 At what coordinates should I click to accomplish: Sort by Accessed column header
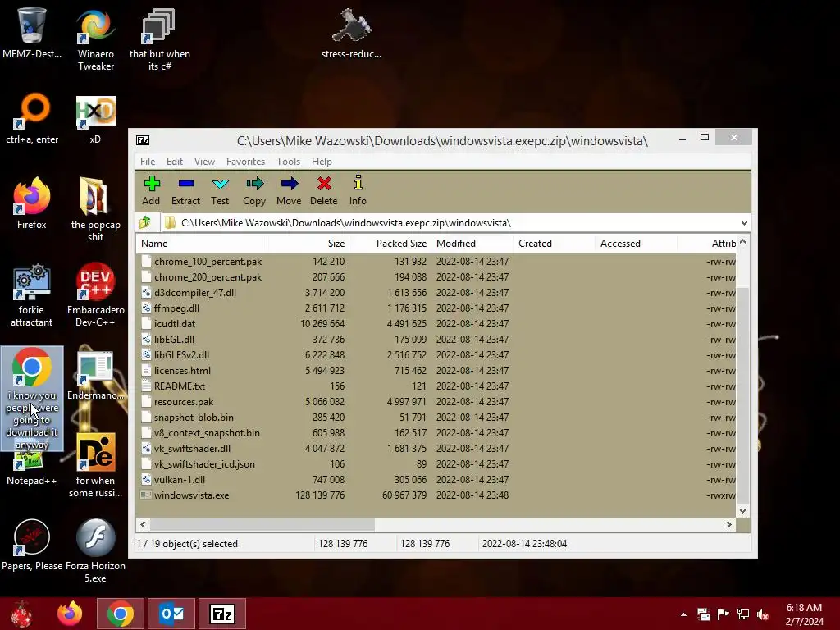coord(636,243)
